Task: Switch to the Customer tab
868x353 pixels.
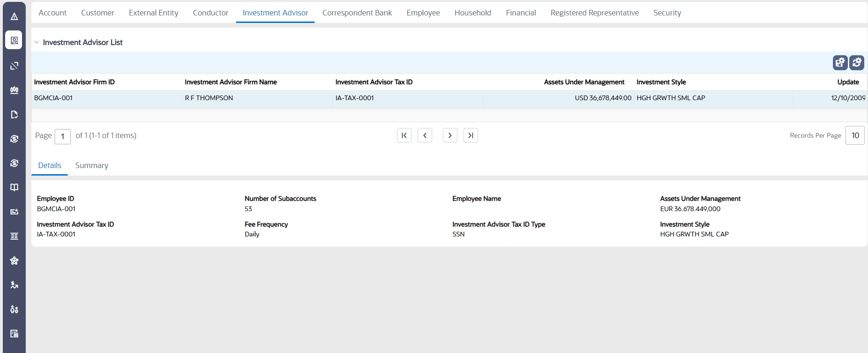Action: 97,13
